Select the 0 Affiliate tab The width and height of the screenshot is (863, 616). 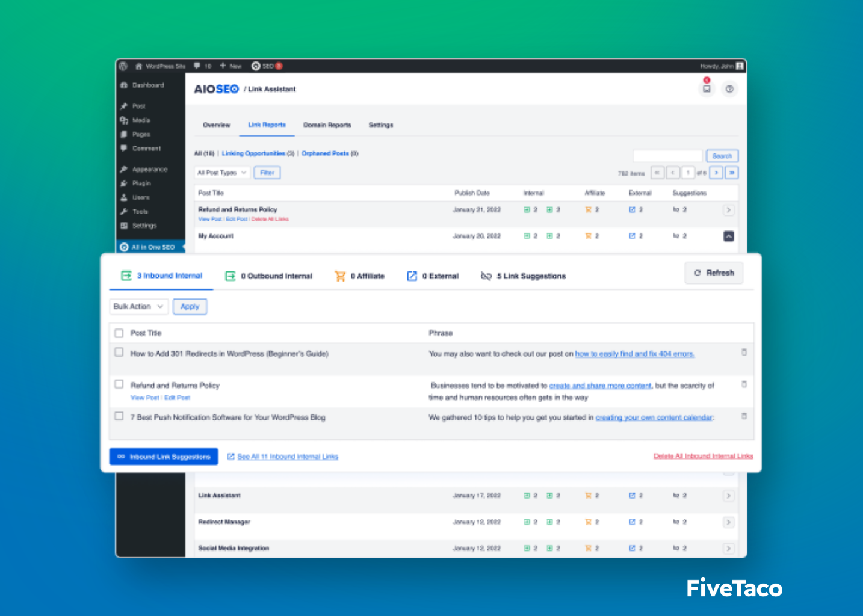pyautogui.click(x=360, y=276)
